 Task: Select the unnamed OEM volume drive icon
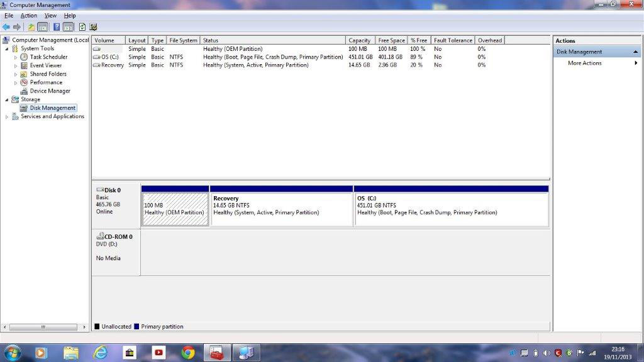[97, 49]
